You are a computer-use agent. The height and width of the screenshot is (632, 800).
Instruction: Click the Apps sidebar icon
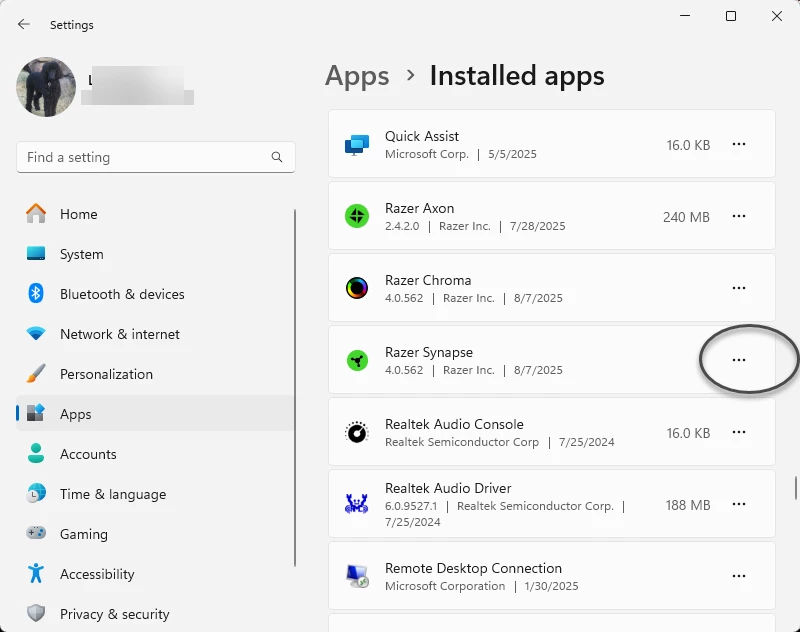(36, 413)
